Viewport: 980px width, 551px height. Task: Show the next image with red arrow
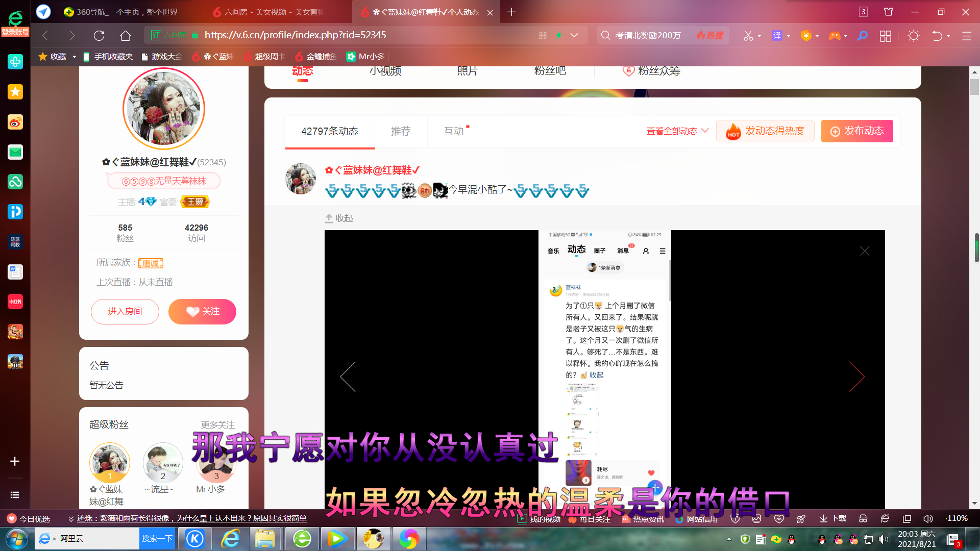pos(857,377)
